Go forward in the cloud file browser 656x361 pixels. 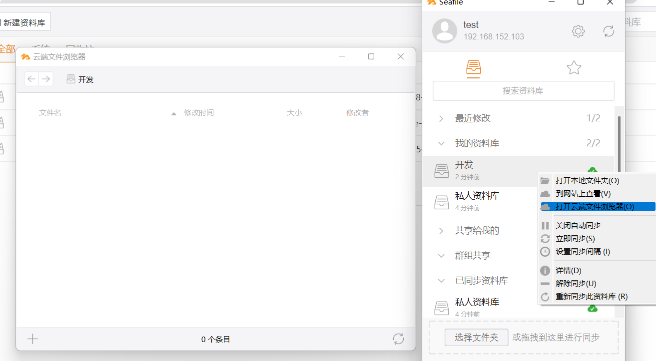tap(46, 79)
